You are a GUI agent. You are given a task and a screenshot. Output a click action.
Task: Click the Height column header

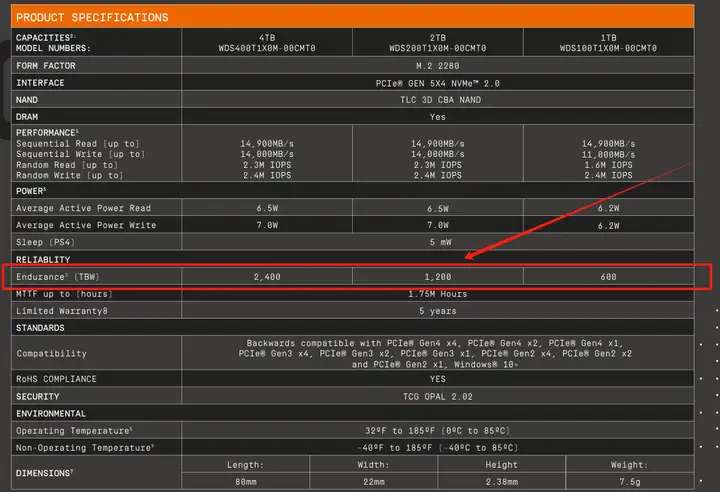tap(501, 465)
